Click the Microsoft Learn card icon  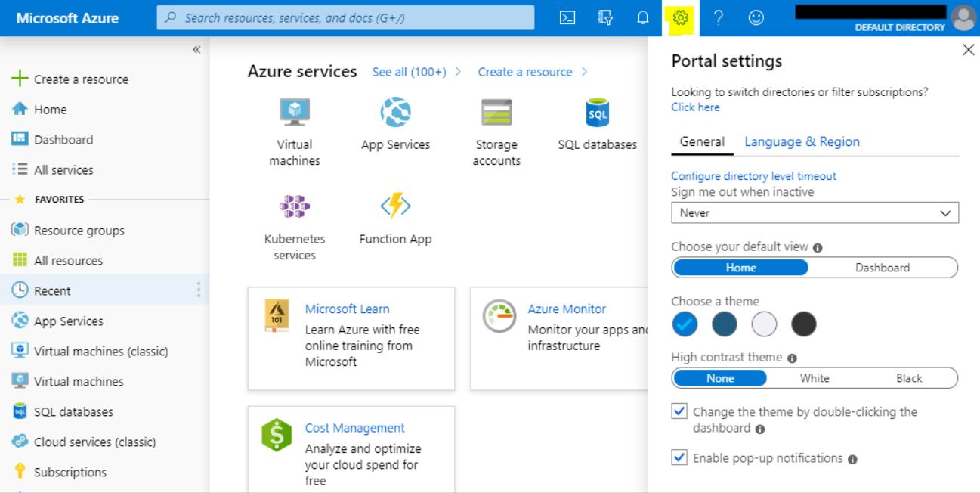point(277,316)
